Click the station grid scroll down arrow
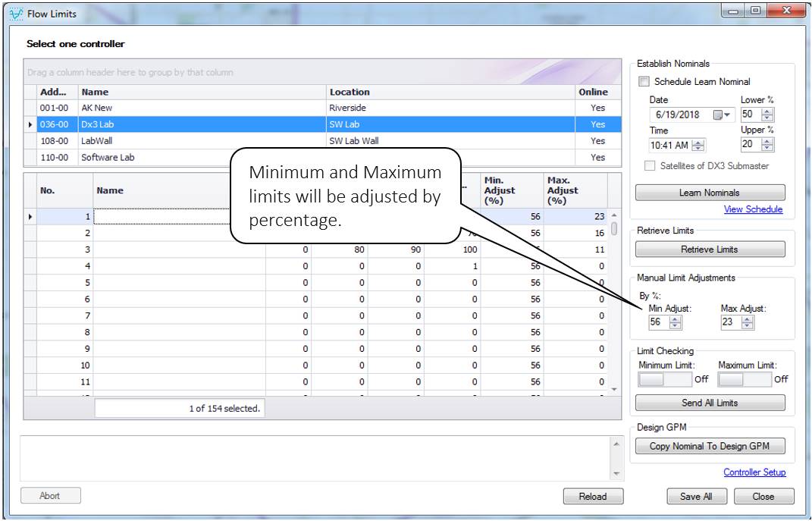812x521 pixels. tap(614, 390)
